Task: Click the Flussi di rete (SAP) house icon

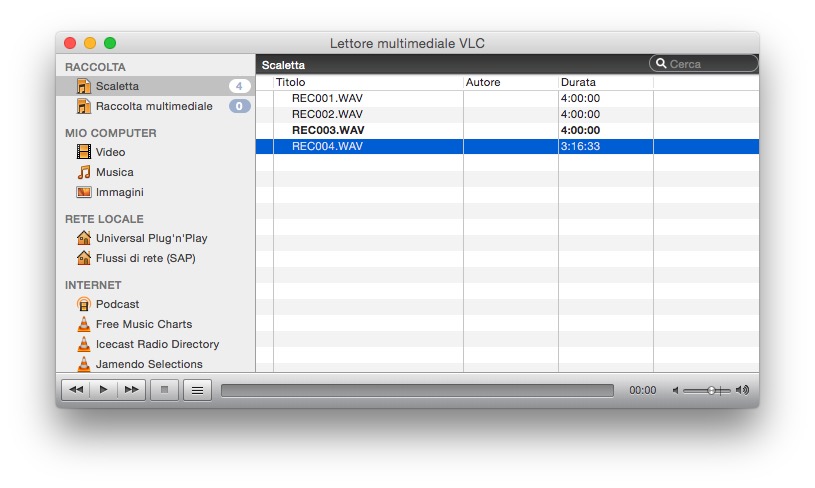Action: pos(83,258)
